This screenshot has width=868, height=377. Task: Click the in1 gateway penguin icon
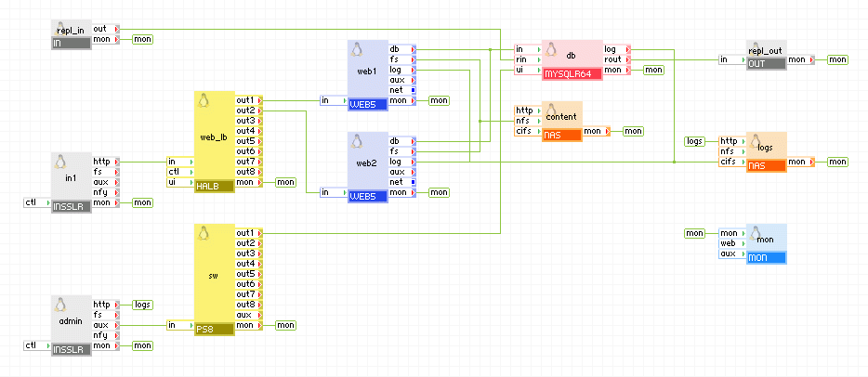click(61, 162)
